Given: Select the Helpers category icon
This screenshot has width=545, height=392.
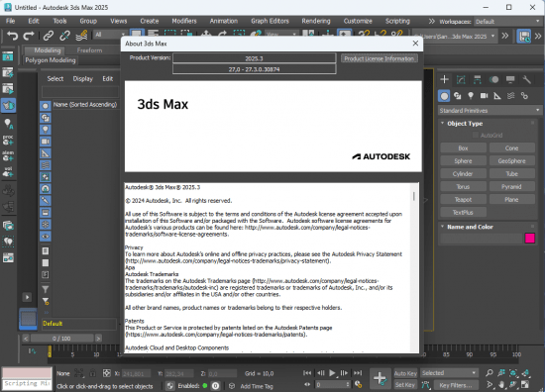Looking at the screenshot, I should pyautogui.click(x=497, y=96).
